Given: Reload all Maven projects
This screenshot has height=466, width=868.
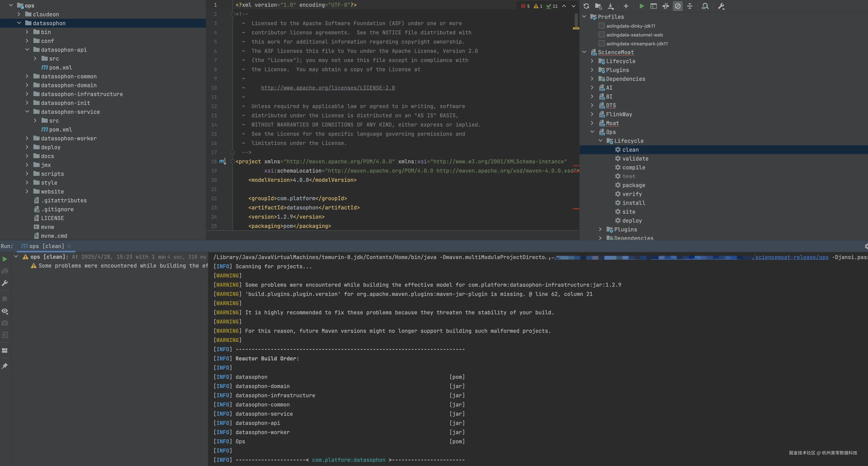Looking at the screenshot, I should click(586, 6).
